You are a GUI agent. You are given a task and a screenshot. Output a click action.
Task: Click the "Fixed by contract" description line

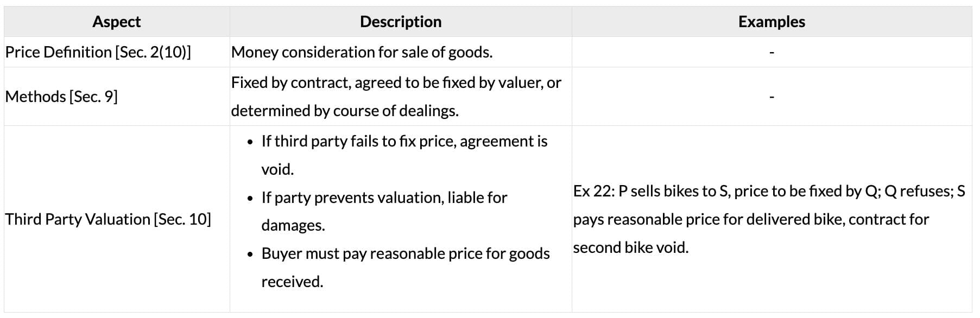396,82
